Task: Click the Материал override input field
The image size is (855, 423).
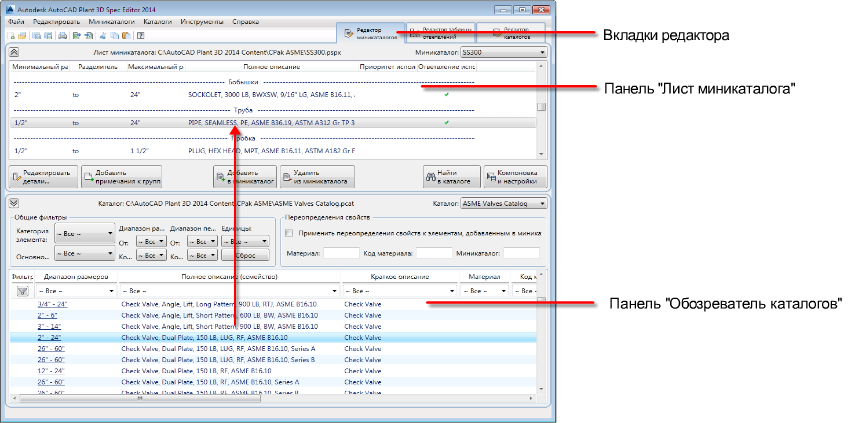Action: [x=341, y=253]
